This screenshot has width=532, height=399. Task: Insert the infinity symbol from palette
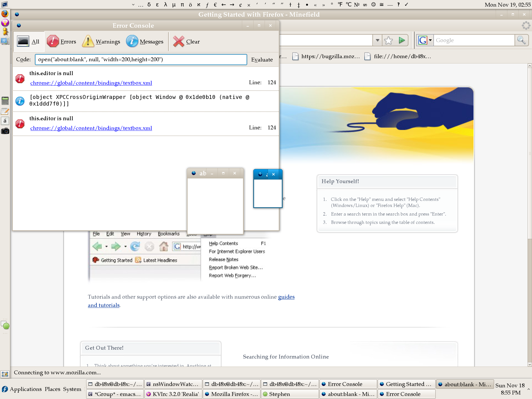click(x=365, y=4)
